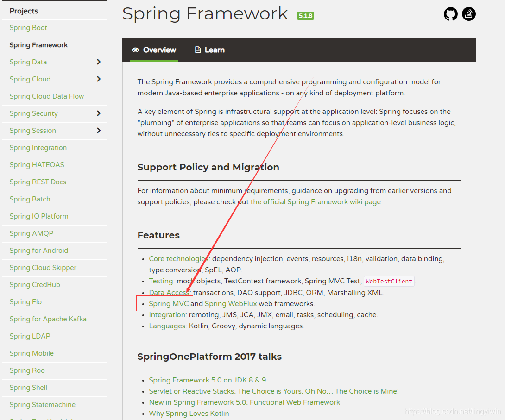This screenshot has width=505, height=420.
Task: Open Spring Roo project
Action: (x=27, y=370)
